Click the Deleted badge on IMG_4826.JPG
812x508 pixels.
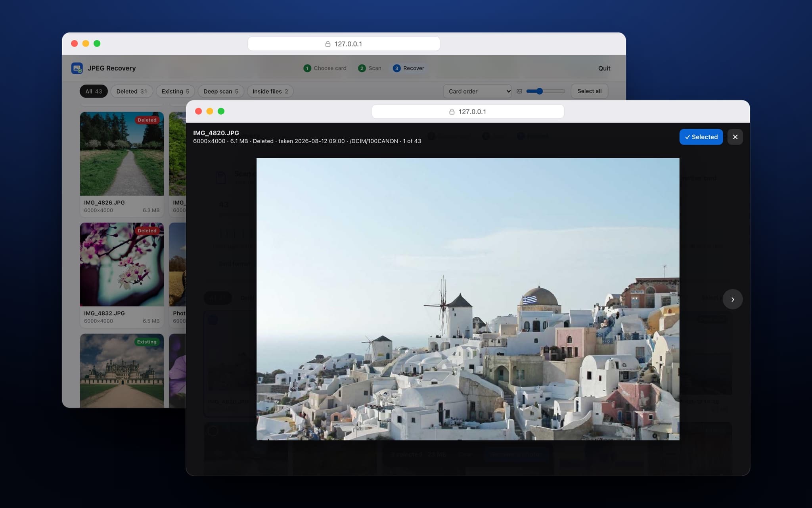pyautogui.click(x=147, y=120)
